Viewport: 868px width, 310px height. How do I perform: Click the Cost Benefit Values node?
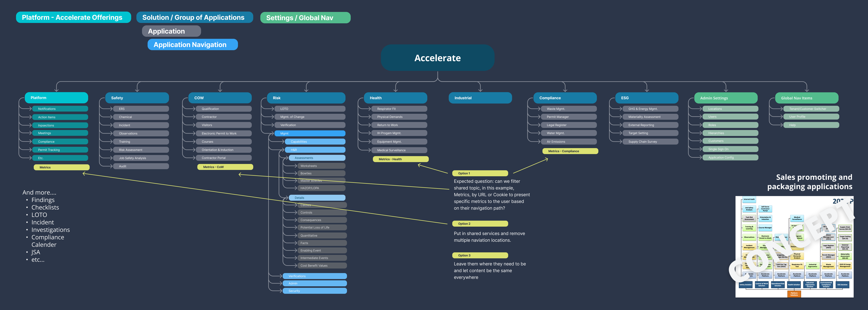pyautogui.click(x=322, y=265)
